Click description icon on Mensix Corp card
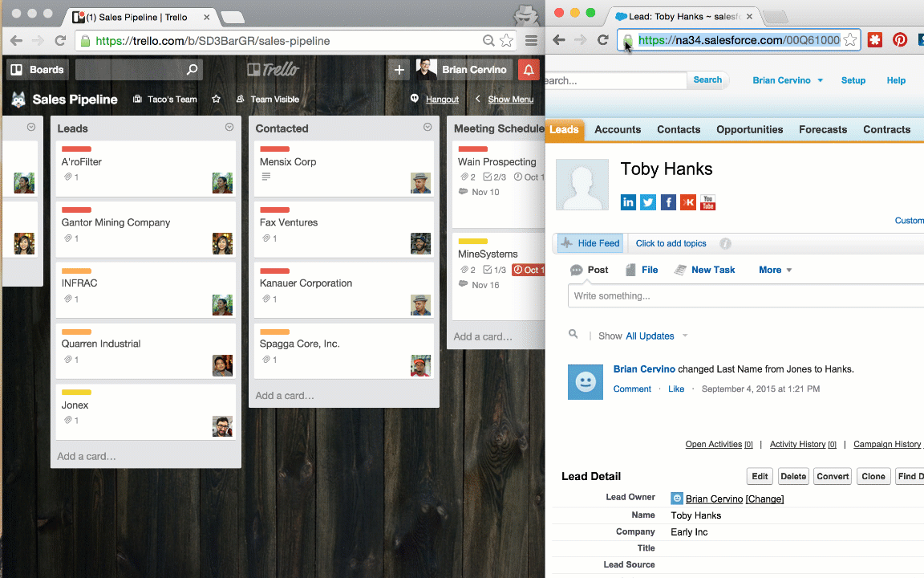The width and height of the screenshot is (924, 578). 265,177
